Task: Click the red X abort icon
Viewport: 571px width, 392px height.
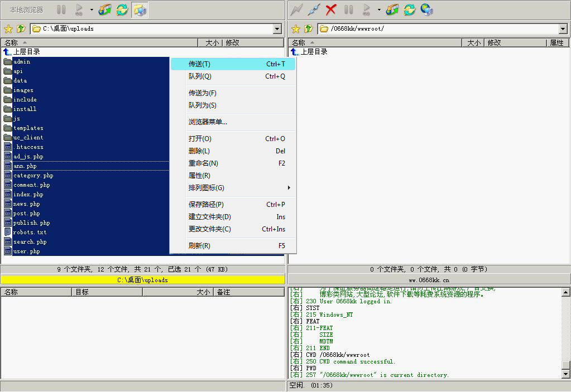Action: 330,10
